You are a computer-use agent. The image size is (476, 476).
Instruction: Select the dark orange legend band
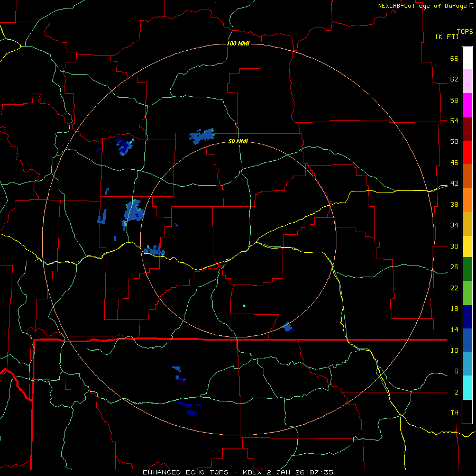(x=467, y=176)
